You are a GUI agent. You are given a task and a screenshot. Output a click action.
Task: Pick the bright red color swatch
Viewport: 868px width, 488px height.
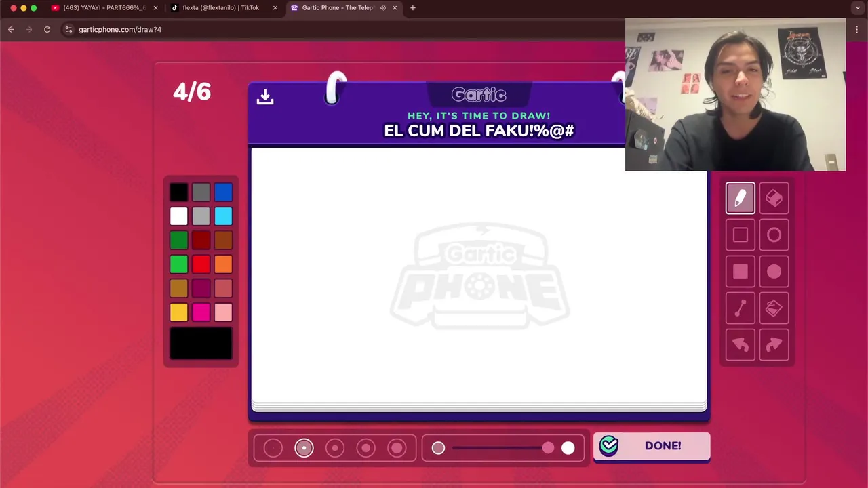[x=201, y=264]
